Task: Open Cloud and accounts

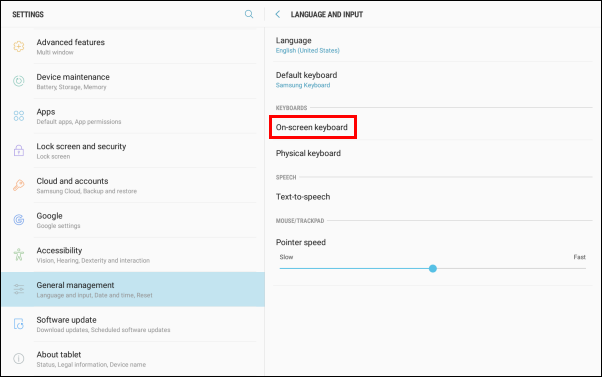Action: [133, 185]
